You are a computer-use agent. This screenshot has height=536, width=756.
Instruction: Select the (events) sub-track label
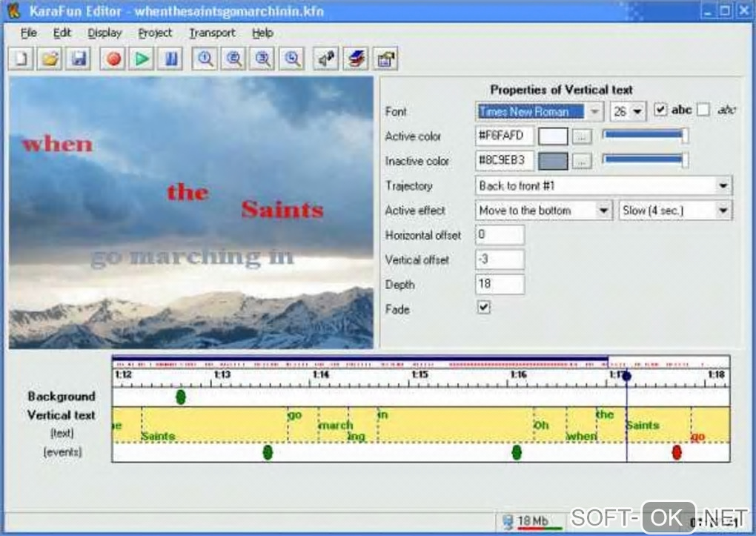point(63,452)
